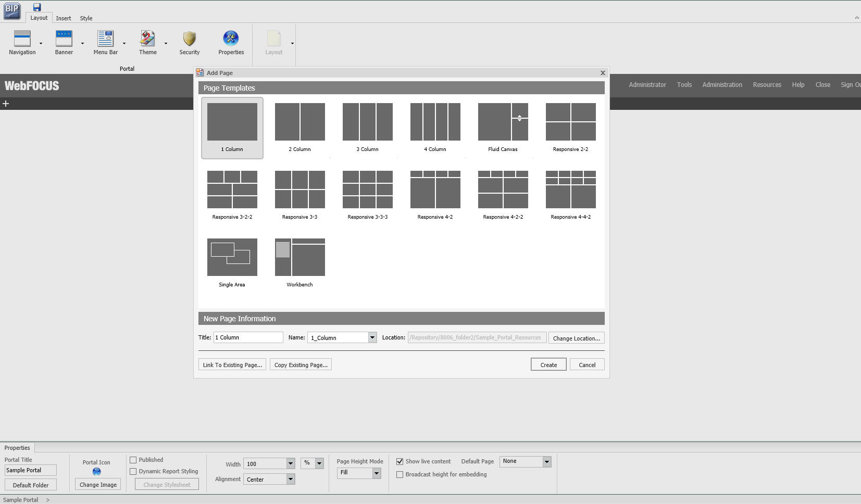The width and height of the screenshot is (861, 504).
Task: Click the Properties globe icon
Action: click(231, 38)
